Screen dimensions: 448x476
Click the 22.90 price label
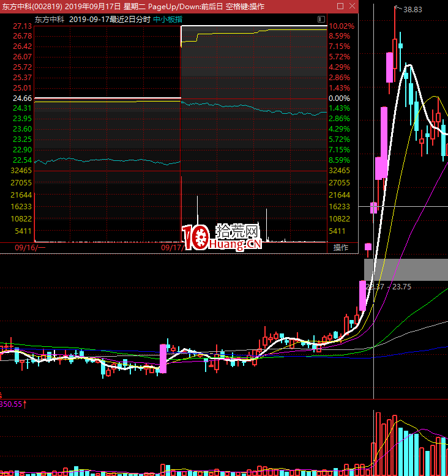click(22, 149)
